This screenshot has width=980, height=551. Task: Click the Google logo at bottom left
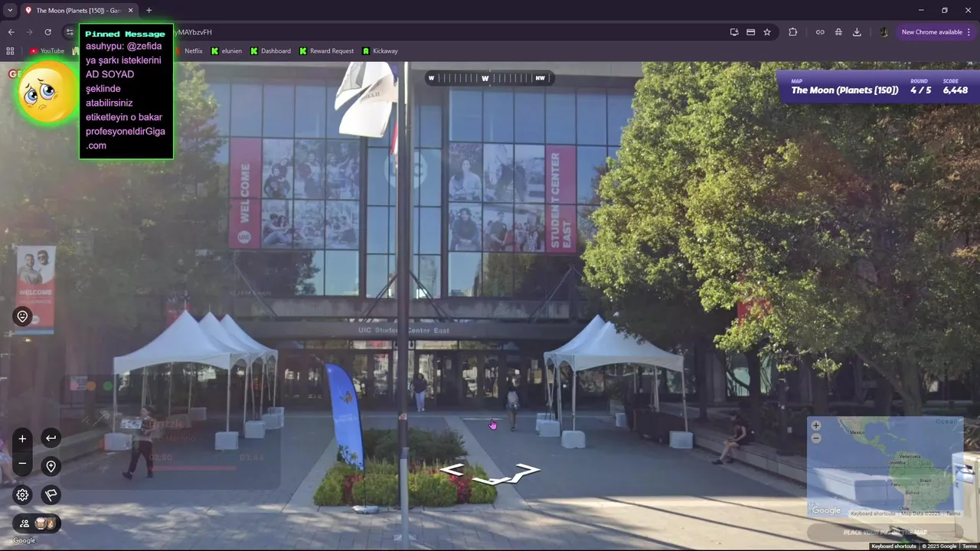coord(24,540)
